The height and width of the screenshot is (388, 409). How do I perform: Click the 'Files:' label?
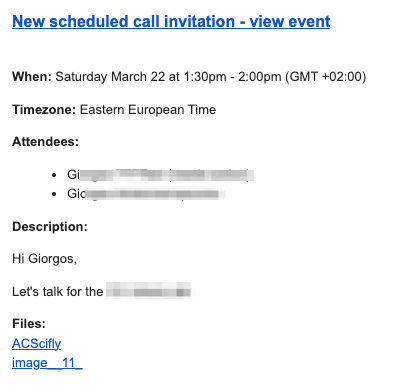click(x=29, y=323)
